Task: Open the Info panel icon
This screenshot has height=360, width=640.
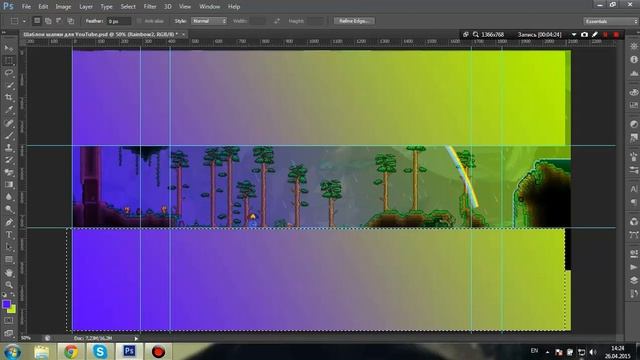Action: coord(633,60)
